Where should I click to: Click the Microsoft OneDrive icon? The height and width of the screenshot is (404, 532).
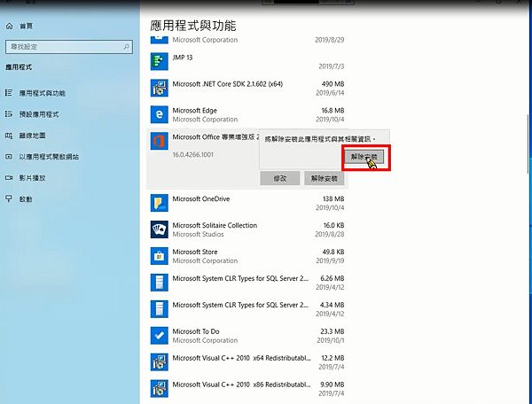tap(159, 204)
